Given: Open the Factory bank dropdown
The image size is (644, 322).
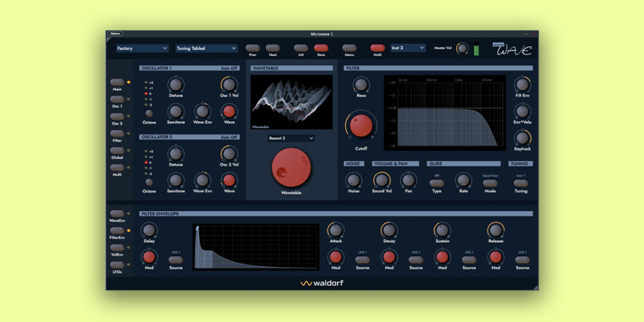Looking at the screenshot, I should point(142,48).
